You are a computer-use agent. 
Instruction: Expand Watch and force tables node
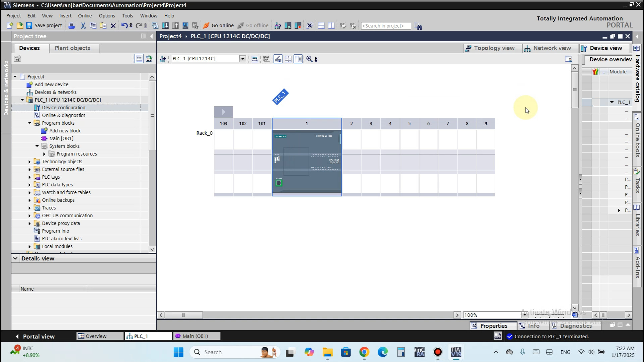[x=30, y=192]
